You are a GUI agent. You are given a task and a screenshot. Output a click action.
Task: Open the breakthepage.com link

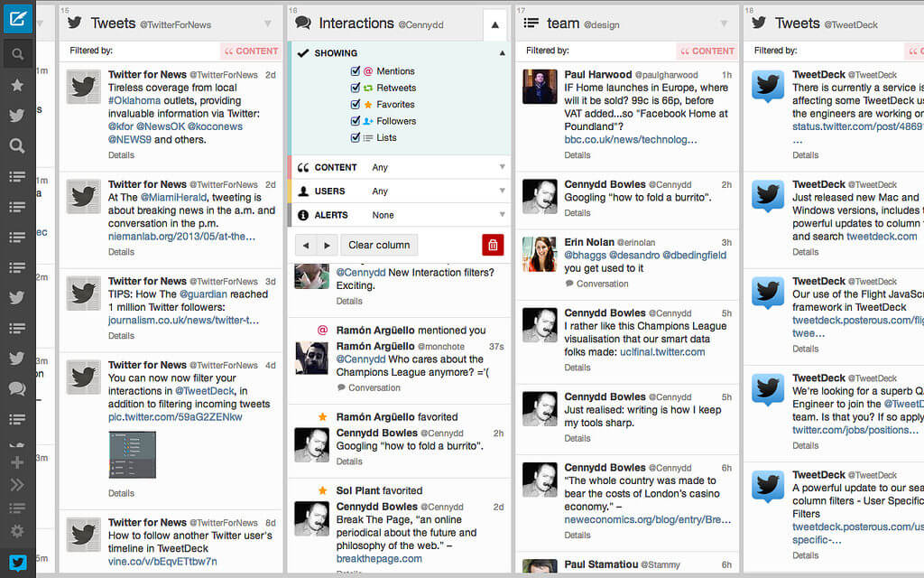(379, 558)
